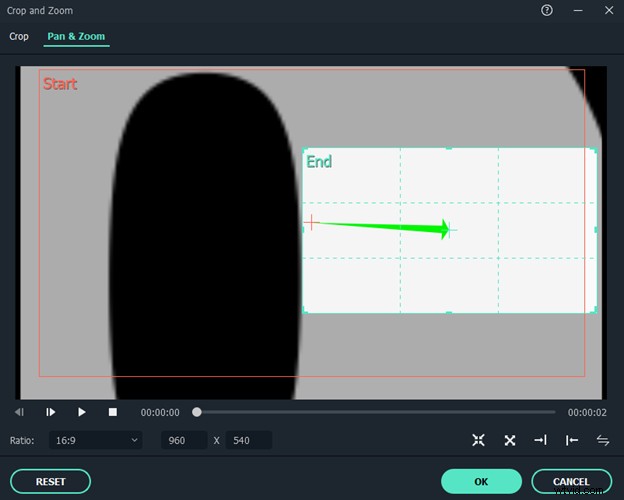This screenshot has height=500, width=624.
Task: Close the Crop and Zoom window
Action: point(609,10)
